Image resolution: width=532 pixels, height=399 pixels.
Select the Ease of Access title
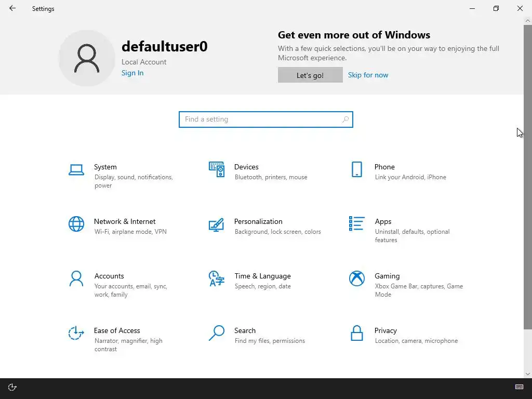(x=117, y=330)
